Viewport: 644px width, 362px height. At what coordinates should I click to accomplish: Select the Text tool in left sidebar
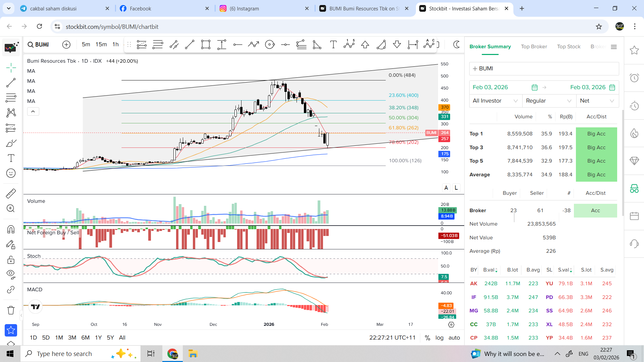(x=11, y=158)
